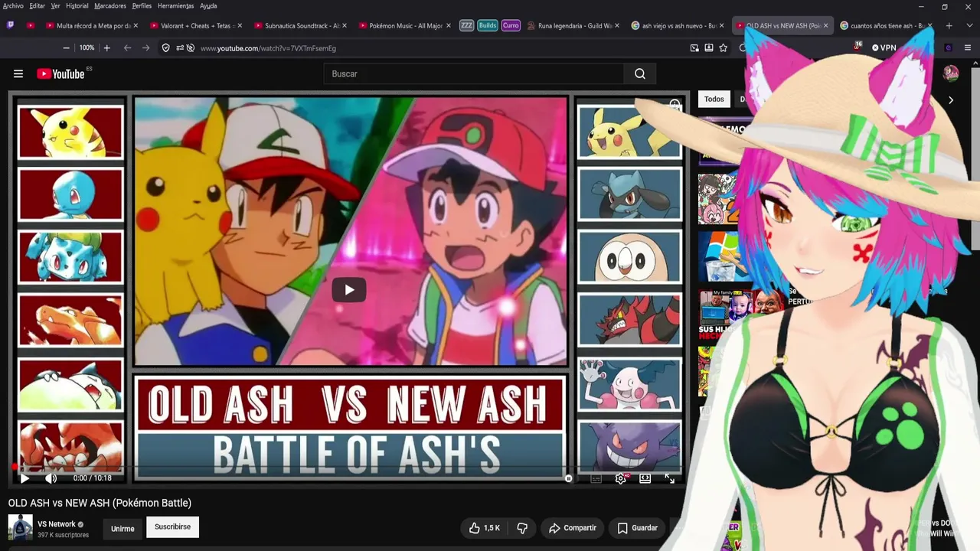The height and width of the screenshot is (551, 980).
Task: Reset zoom from 100% indicator
Action: (87, 47)
